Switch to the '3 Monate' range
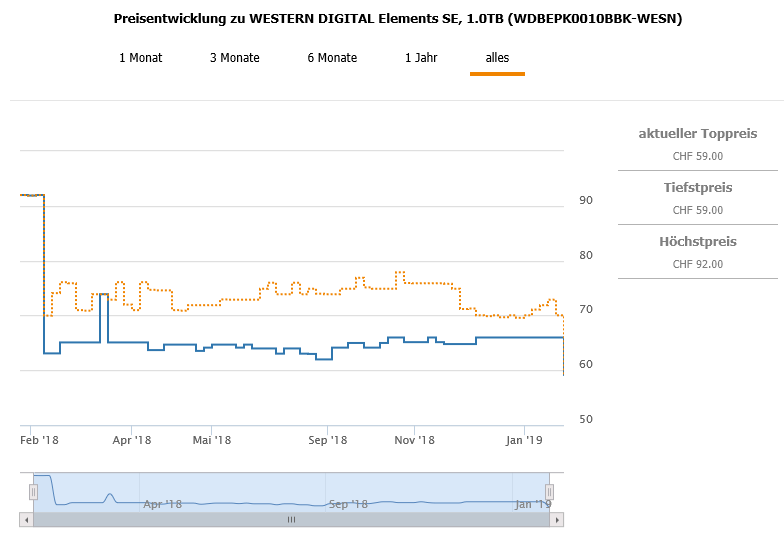The width and height of the screenshot is (784, 536). tap(235, 58)
